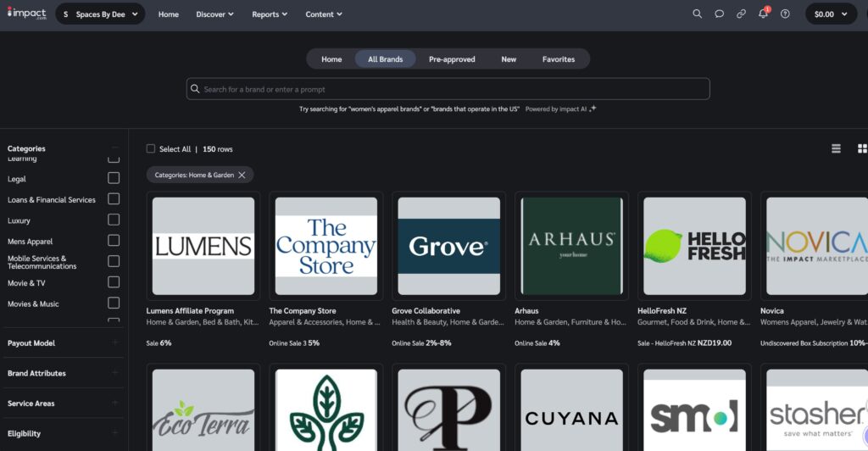This screenshot has height=451, width=868.
Task: Open the Spaces By Dee account dropdown
Action: tap(100, 14)
